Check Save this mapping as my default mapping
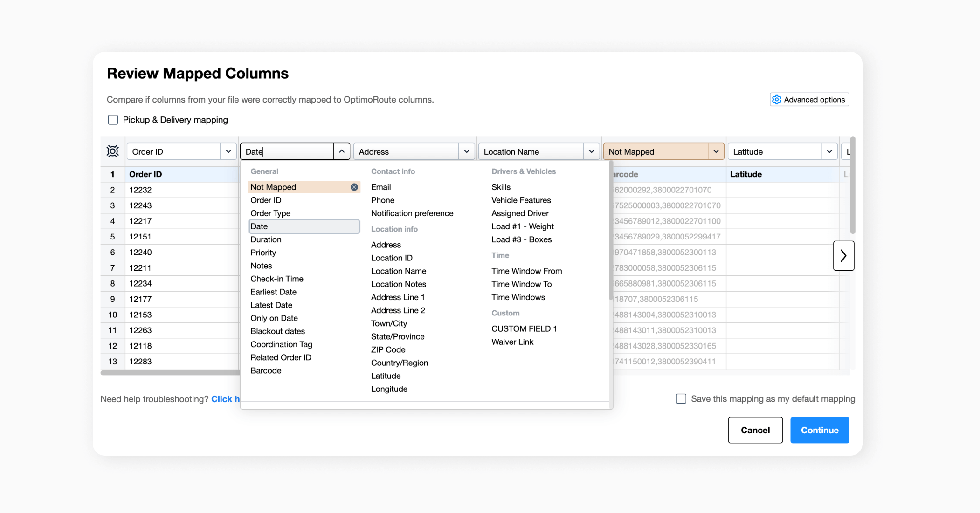Screen dimensions: 980x513 tap(681, 398)
